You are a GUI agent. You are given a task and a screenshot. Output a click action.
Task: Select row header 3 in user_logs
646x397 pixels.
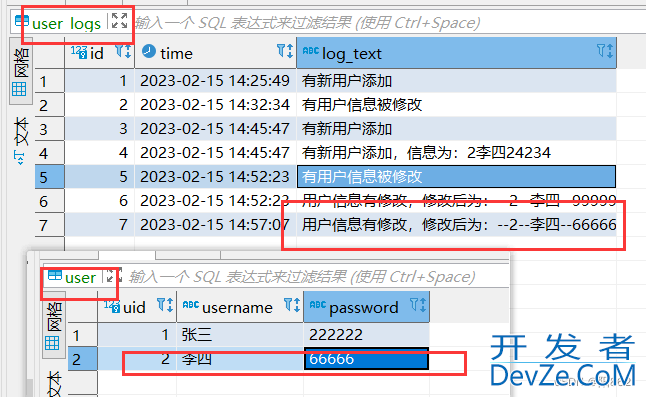49,129
